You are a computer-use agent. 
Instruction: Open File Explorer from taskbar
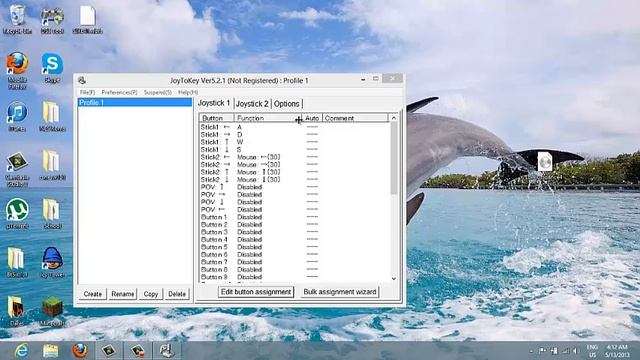51,351
